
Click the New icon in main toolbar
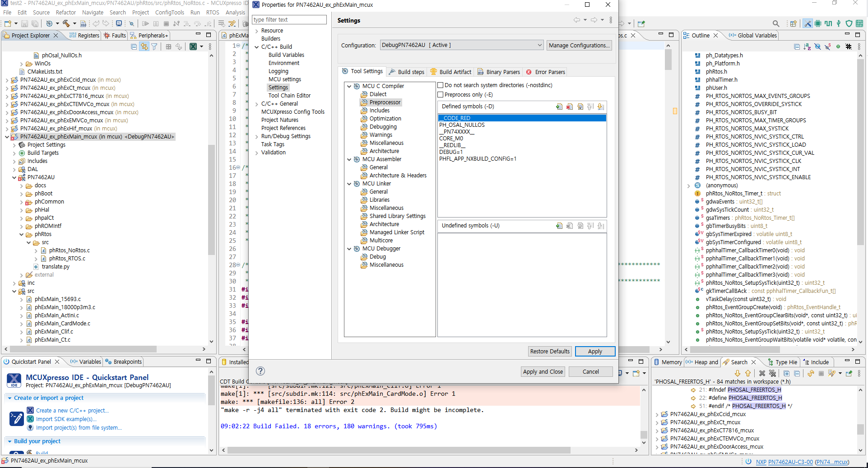point(8,23)
